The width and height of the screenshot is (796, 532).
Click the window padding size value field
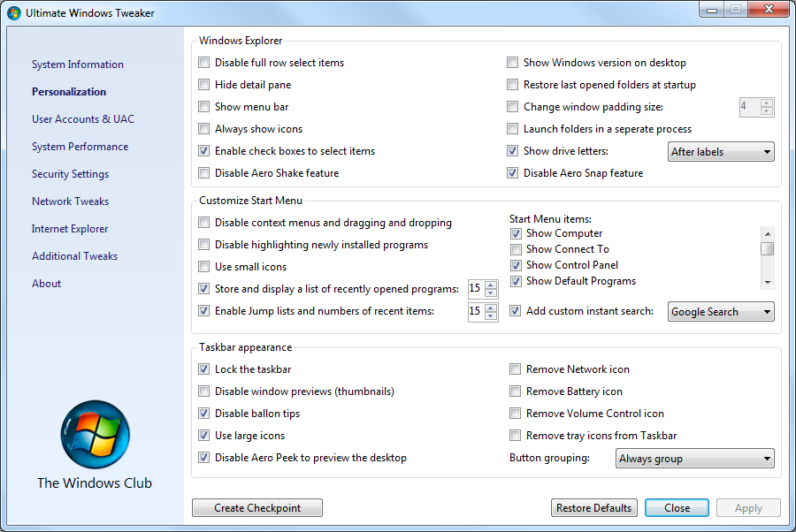[x=750, y=107]
